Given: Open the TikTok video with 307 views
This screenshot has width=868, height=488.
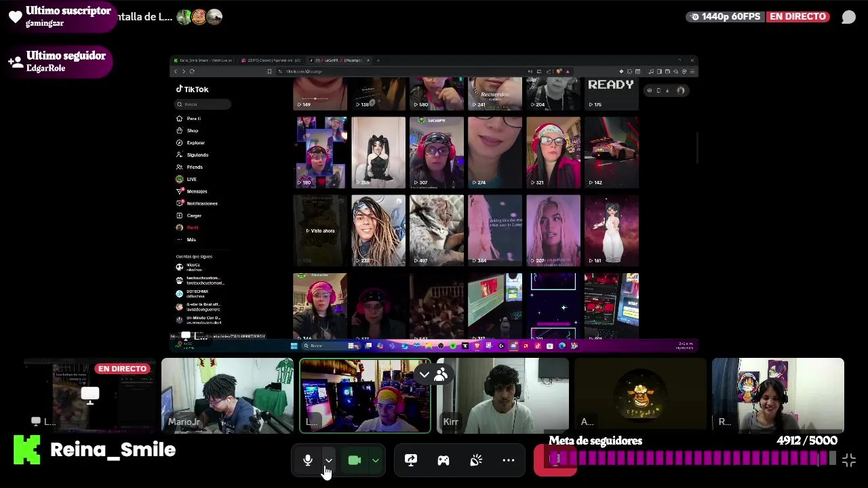Looking at the screenshot, I should (437, 152).
